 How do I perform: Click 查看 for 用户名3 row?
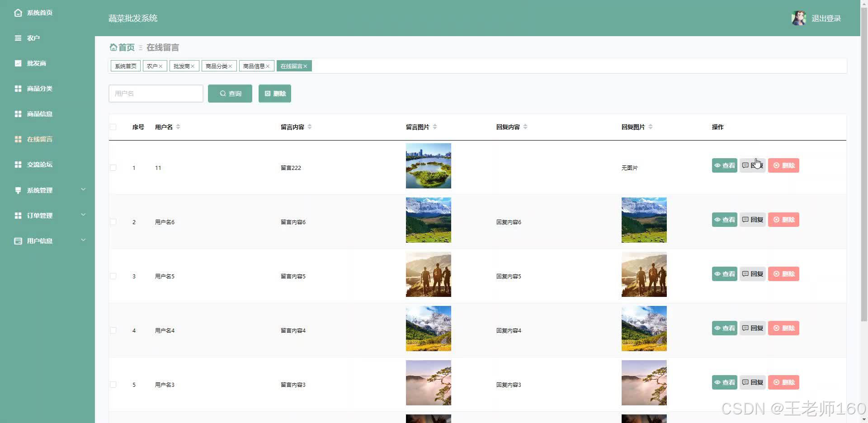coord(725,382)
